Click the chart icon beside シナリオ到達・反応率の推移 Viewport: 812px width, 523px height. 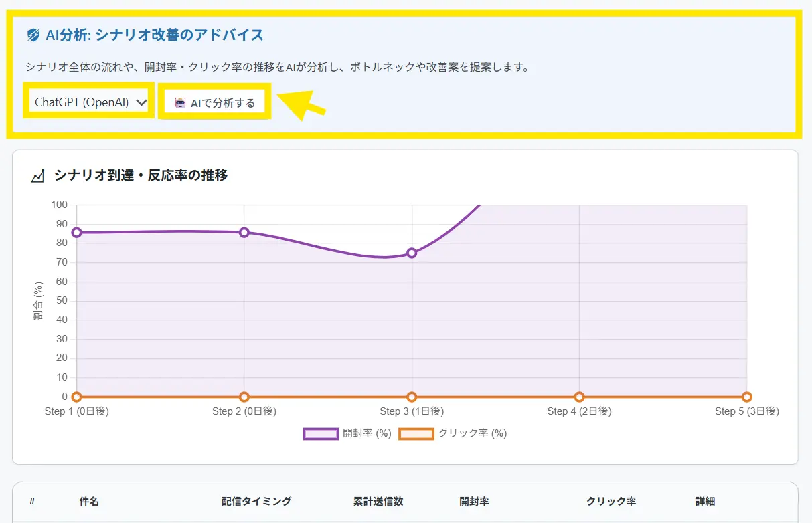[38, 176]
